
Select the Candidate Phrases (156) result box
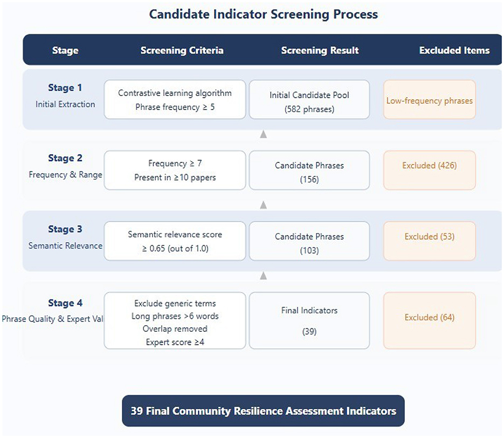pyautogui.click(x=309, y=170)
